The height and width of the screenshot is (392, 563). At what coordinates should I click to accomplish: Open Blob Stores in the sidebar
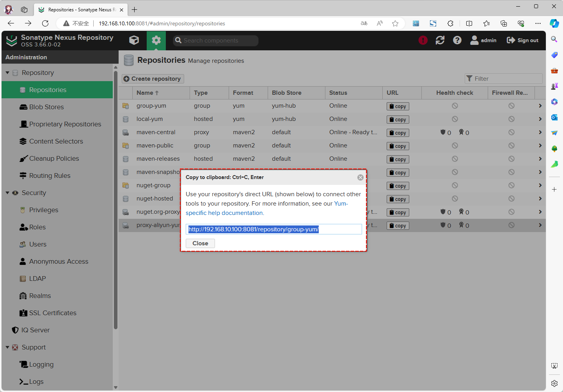coord(46,107)
